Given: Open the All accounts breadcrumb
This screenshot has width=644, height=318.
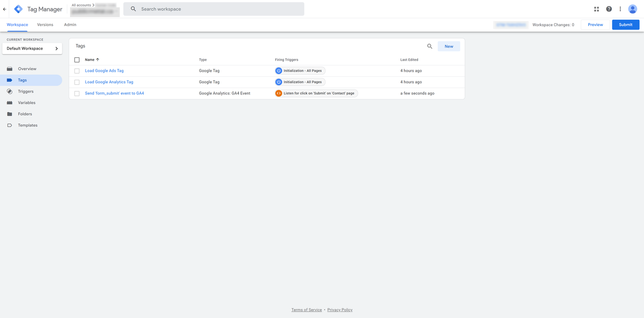Looking at the screenshot, I should [82, 5].
